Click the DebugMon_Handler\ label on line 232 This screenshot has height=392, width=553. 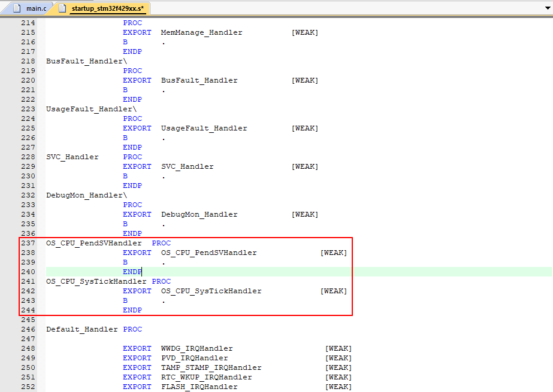point(86,196)
